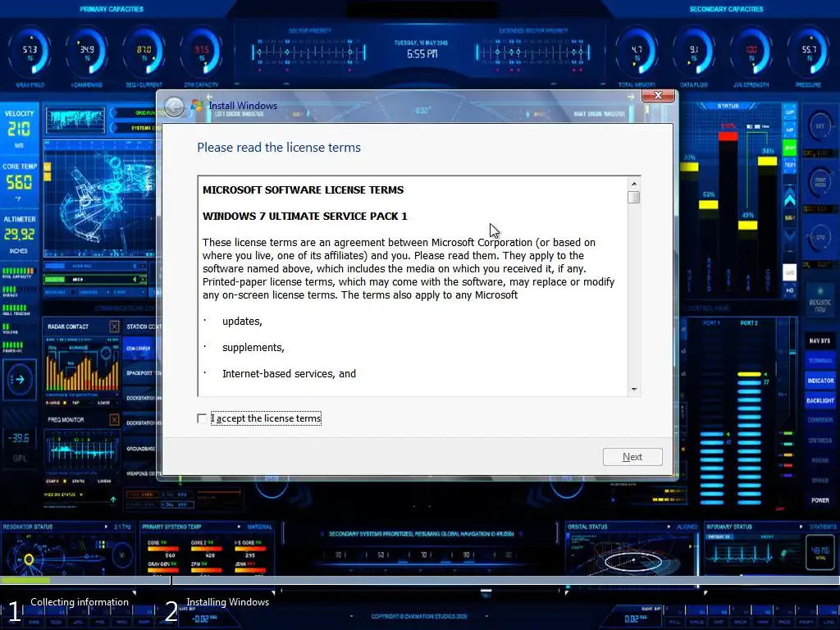Click 'WINDOWS 7 ULTIMATE SERVICE PACK 1' line
The image size is (840, 630).
tap(305, 216)
